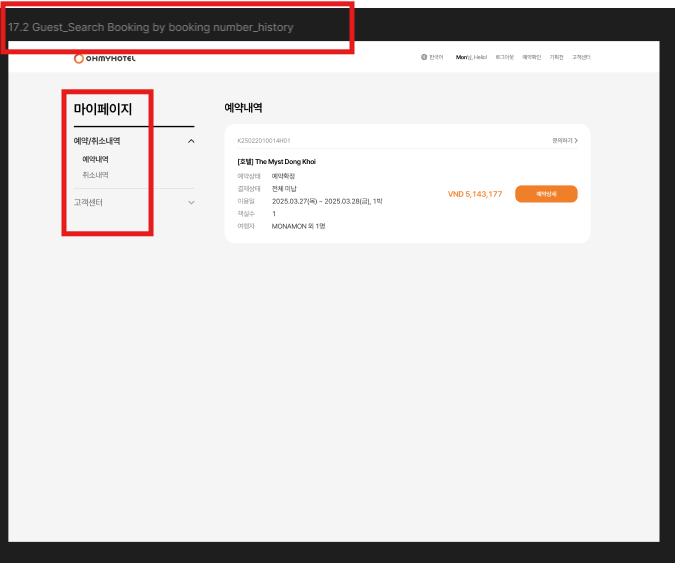The width and height of the screenshot is (675, 563).
Task: Open 고객센터 in the header navigation
Action: [581, 57]
